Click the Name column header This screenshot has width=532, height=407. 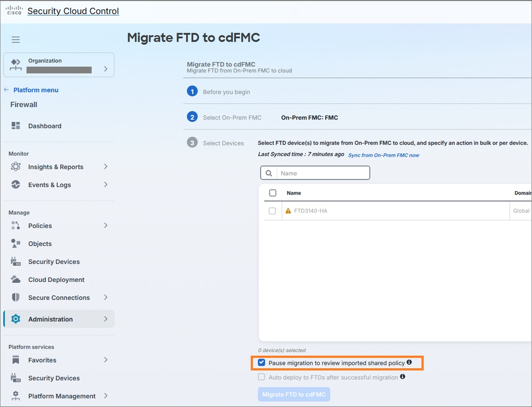(x=294, y=193)
